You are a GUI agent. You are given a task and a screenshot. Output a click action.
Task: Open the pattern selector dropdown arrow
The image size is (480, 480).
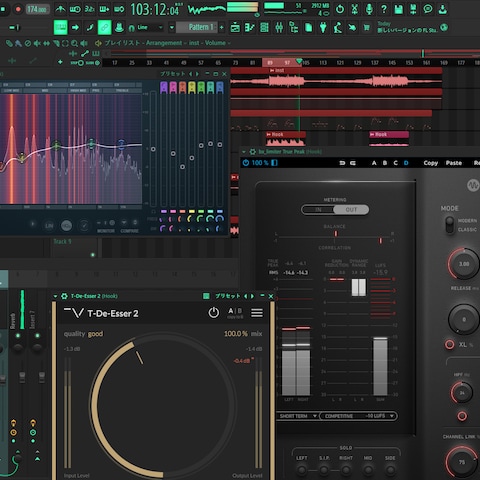click(x=172, y=27)
